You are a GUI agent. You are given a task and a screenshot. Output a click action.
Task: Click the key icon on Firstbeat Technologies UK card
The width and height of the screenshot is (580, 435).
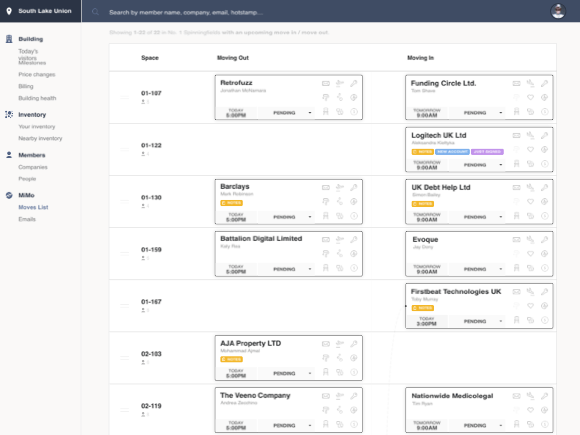[x=544, y=292]
